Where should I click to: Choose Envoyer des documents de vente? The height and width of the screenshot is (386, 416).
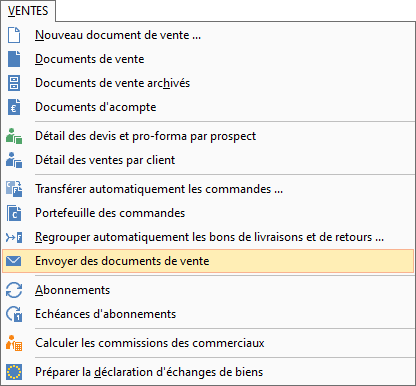[208, 261]
